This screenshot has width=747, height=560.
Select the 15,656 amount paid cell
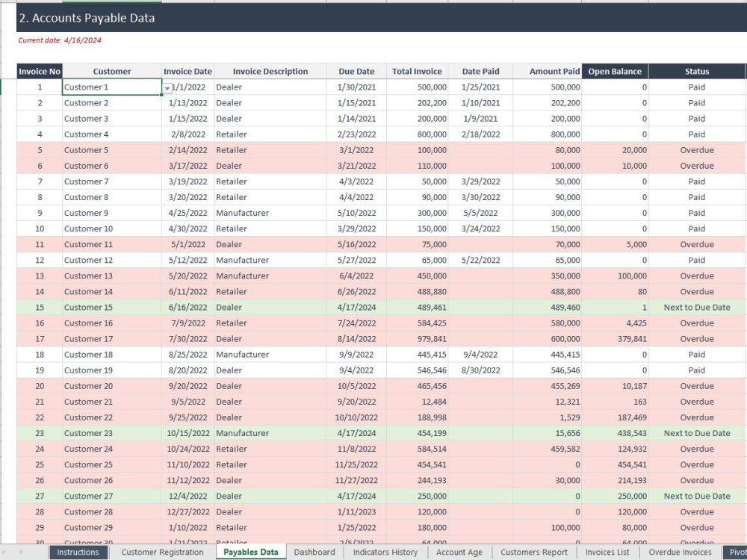[547, 433]
